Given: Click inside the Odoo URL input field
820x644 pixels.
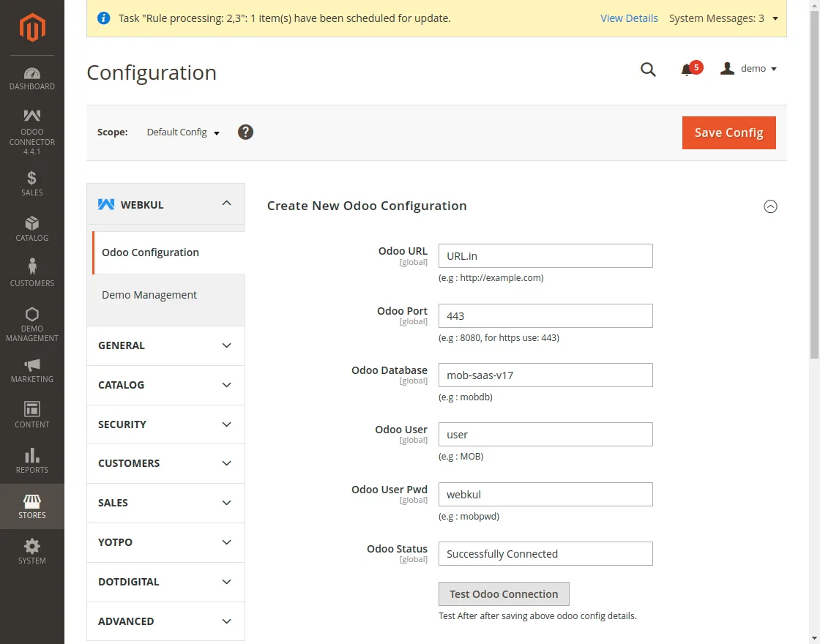Looking at the screenshot, I should point(545,255).
